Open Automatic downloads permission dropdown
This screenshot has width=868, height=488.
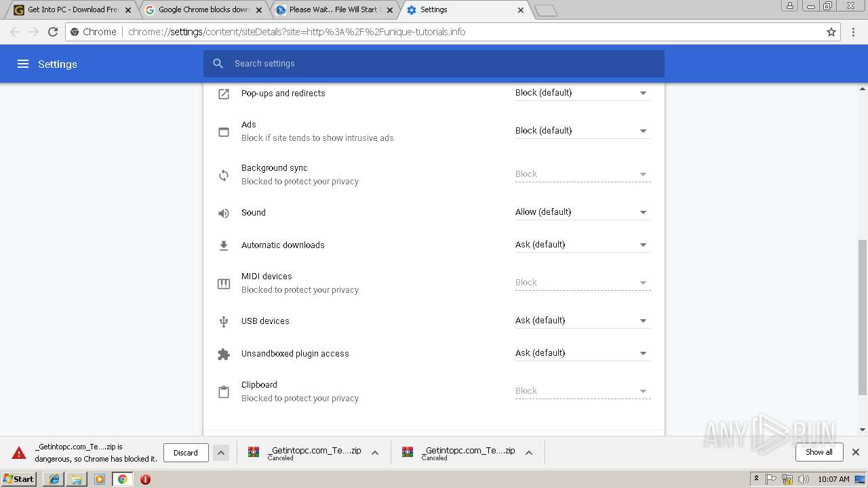coord(583,245)
